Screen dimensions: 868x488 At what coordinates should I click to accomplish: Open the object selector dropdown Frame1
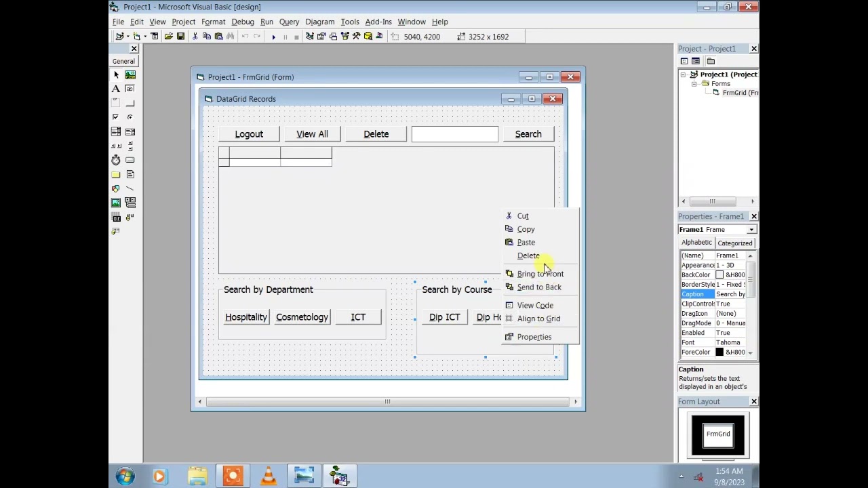click(x=751, y=230)
